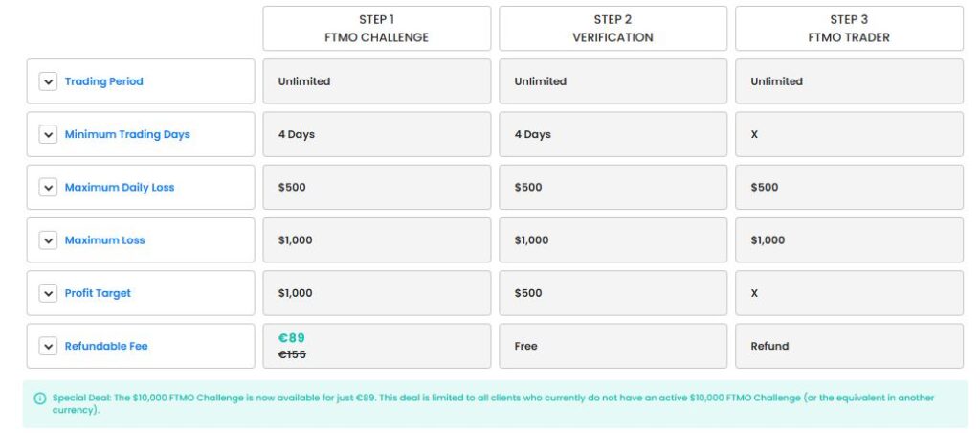Click the €89 discounted fee price
980x433 pixels.
tap(292, 337)
